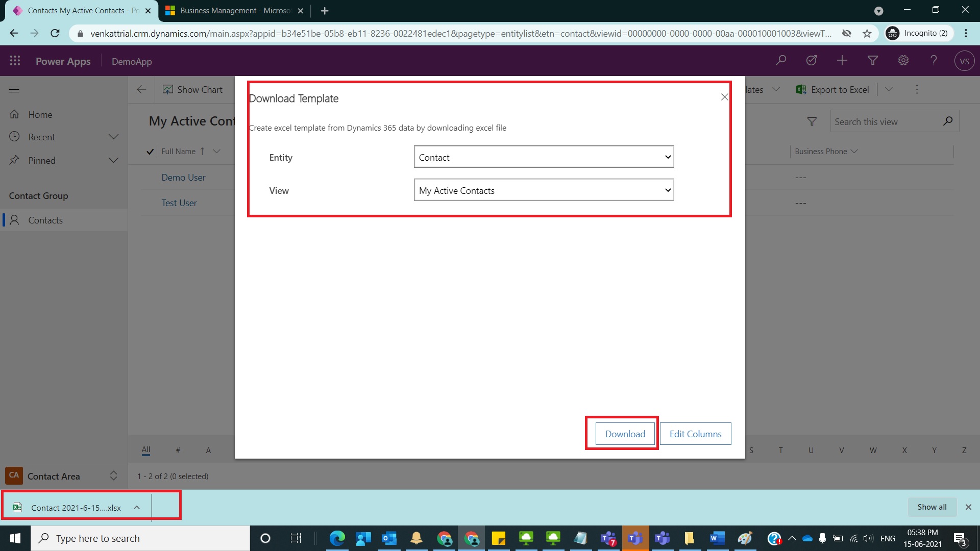Open the filter icon in the top header
980x551 pixels.
coord(872,60)
